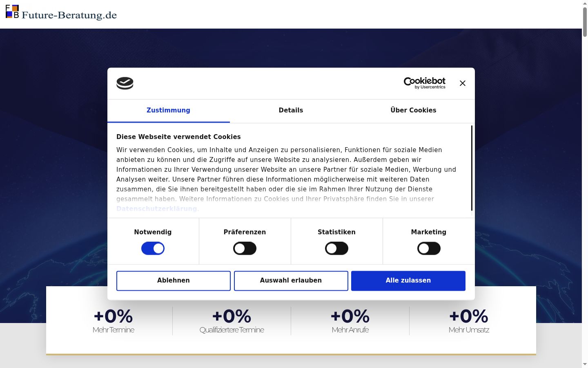588x368 pixels.
Task: Switch to the Details tab
Action: click(291, 110)
